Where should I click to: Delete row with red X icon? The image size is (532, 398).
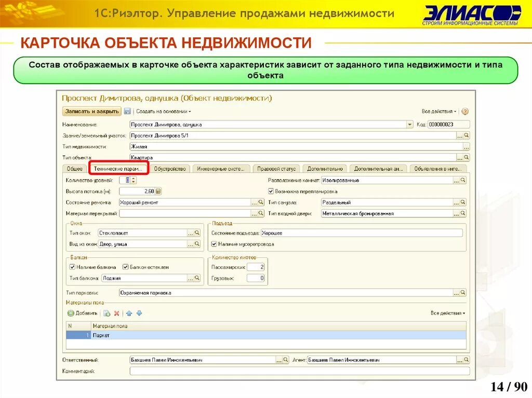(117, 313)
